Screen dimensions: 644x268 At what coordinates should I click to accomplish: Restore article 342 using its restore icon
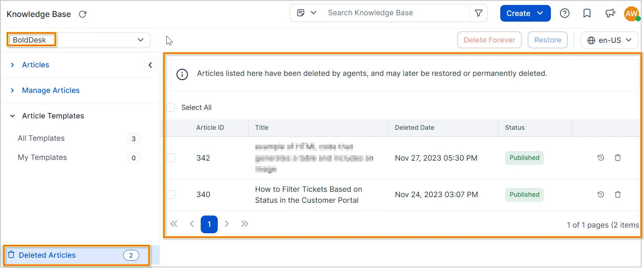601,158
